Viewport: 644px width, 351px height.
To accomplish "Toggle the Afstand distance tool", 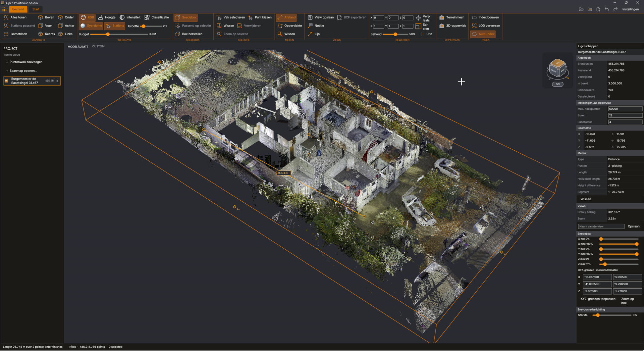I will (x=286, y=17).
